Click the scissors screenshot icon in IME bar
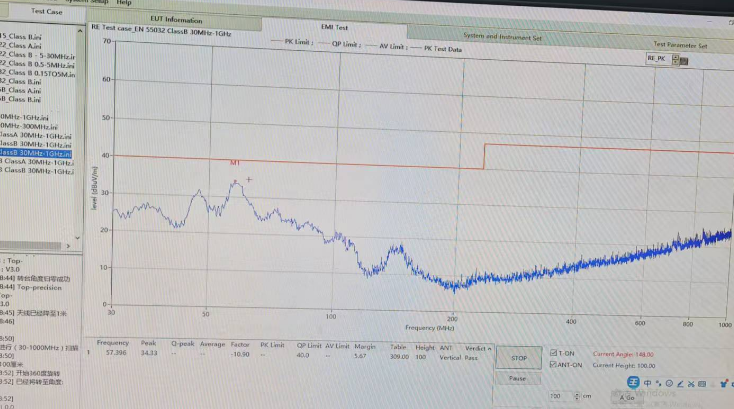 691,384
